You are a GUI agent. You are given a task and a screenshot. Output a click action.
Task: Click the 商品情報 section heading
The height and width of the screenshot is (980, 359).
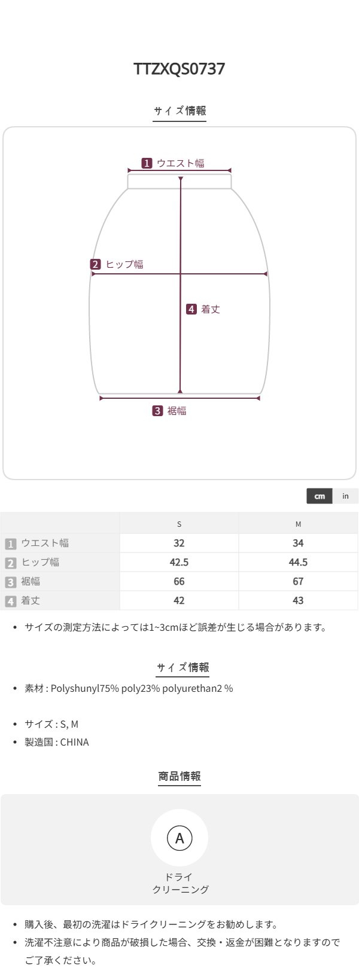pyautogui.click(x=180, y=776)
